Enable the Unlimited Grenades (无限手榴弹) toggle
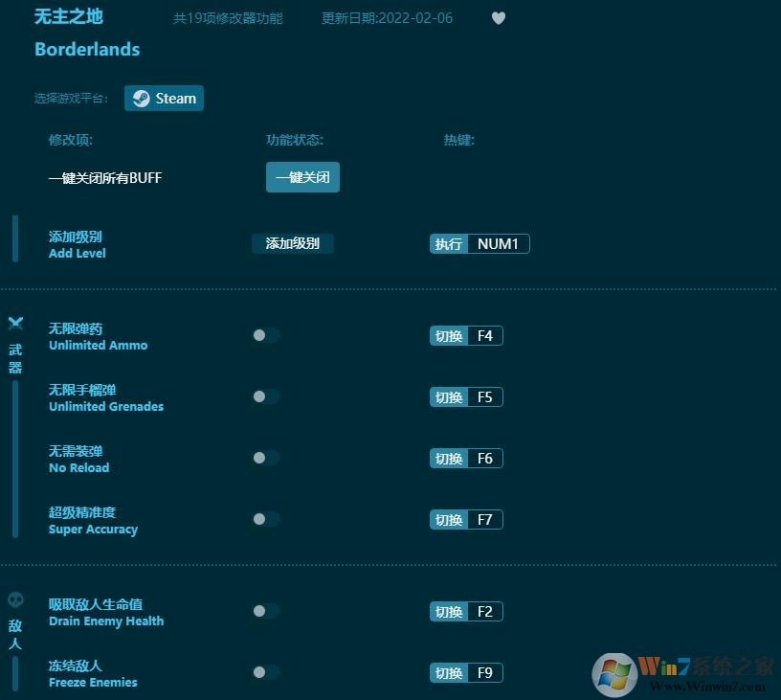Screen dimensions: 781x700 click(265, 396)
